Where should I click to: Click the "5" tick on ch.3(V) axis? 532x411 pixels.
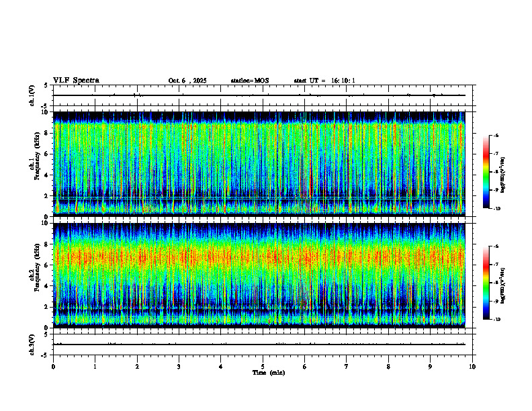tap(46, 334)
